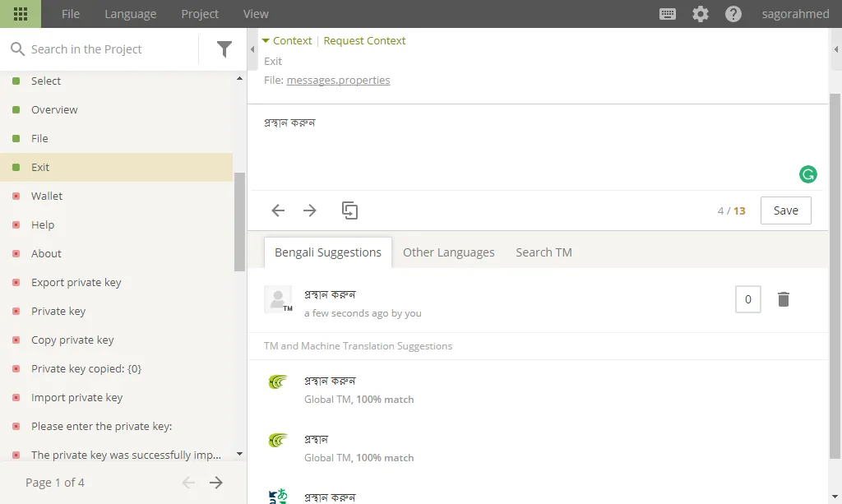Image resolution: width=842 pixels, height=504 pixels.
Task: Select the Private key copied: {0} string
Action: [116, 368]
